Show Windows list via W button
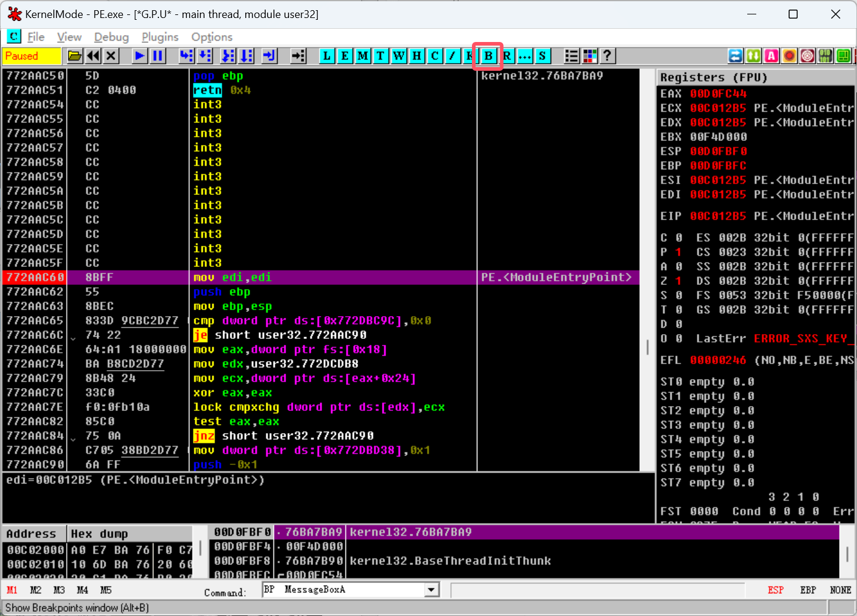Image resolution: width=857 pixels, height=616 pixels. click(399, 56)
